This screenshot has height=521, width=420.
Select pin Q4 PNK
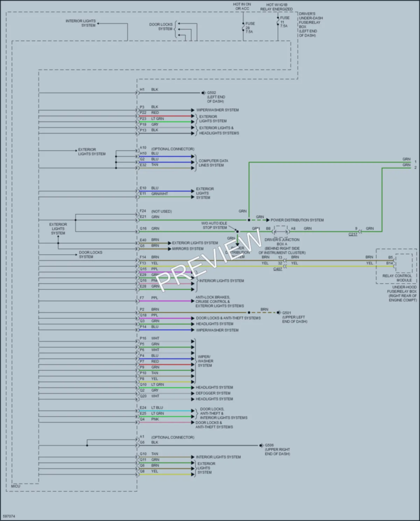(x=149, y=419)
